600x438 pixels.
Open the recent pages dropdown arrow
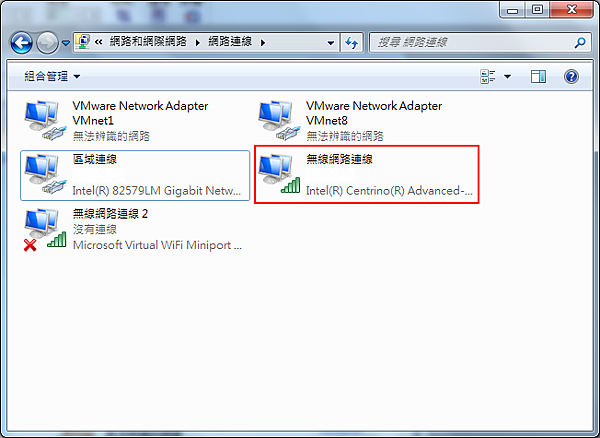[65, 43]
